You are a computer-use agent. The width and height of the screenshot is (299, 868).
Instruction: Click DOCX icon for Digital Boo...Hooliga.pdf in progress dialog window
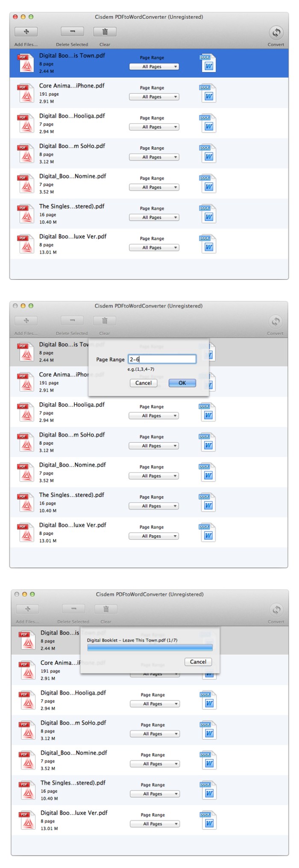tap(208, 700)
